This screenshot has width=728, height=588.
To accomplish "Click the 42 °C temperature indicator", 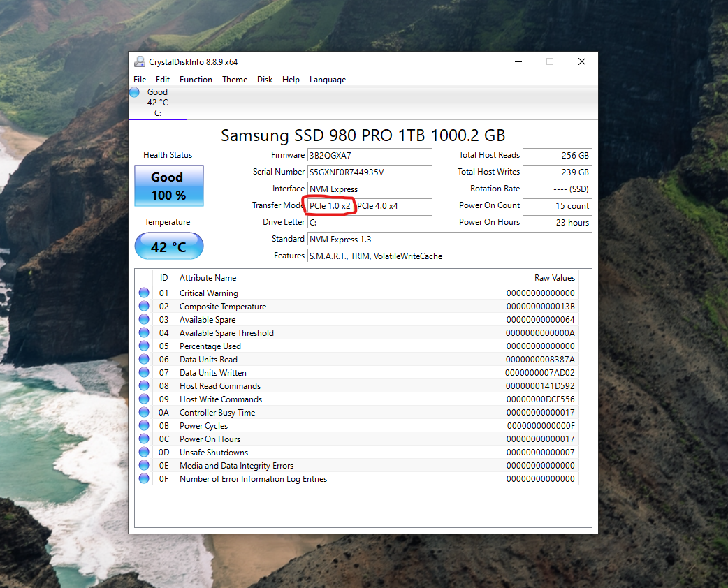I will coord(168,246).
